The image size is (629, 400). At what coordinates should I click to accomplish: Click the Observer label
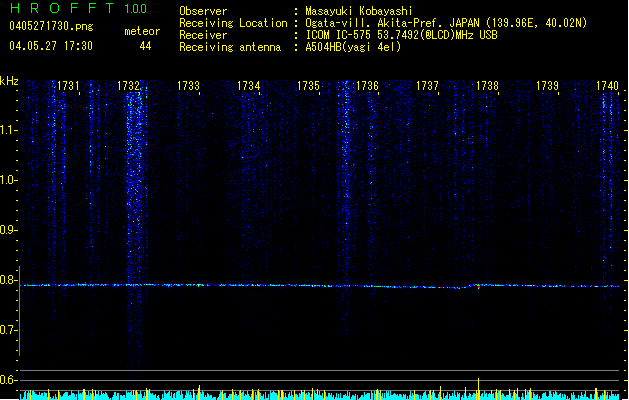point(203,11)
